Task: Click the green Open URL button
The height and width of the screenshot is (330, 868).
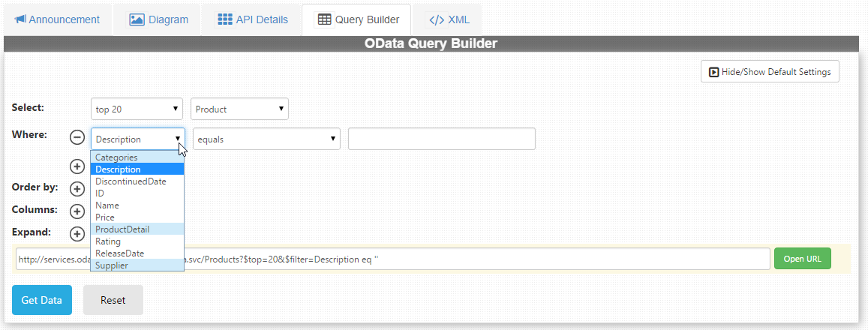Action: pos(802,259)
